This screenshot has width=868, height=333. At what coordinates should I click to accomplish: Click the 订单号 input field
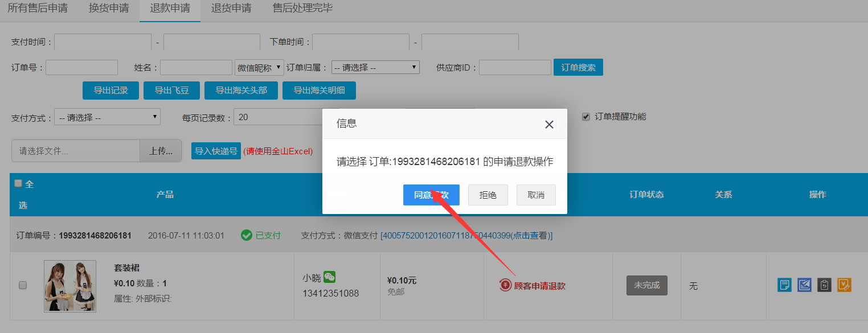click(81, 68)
